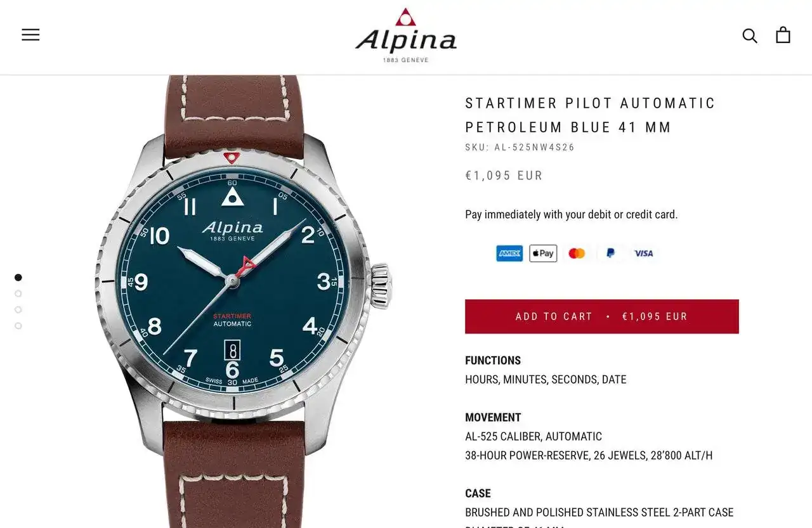
Task: Open the hamburger navigation menu
Action: click(30, 35)
